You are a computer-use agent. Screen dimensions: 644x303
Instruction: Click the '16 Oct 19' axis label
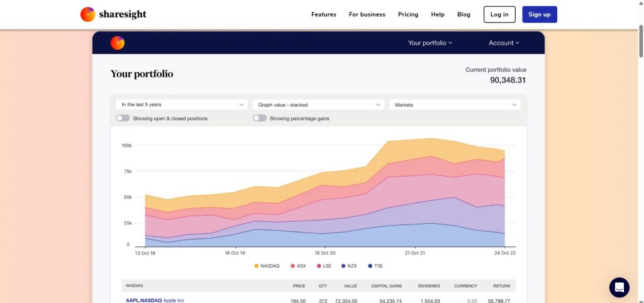coord(235,253)
